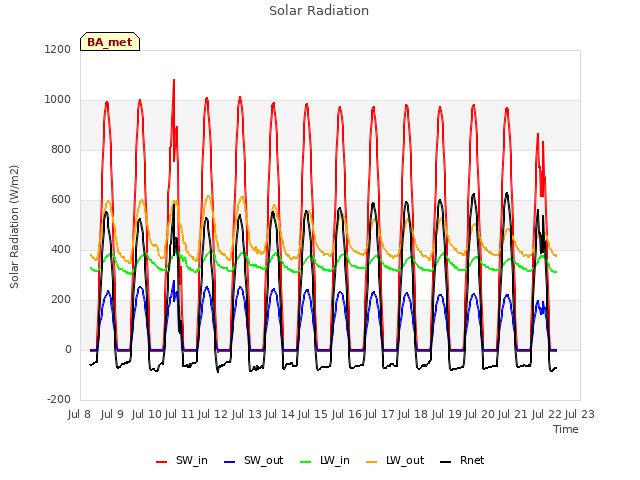Screen dimensions: 640x480
Task: Click the black Rnet legend color marker
Action: 446,462
